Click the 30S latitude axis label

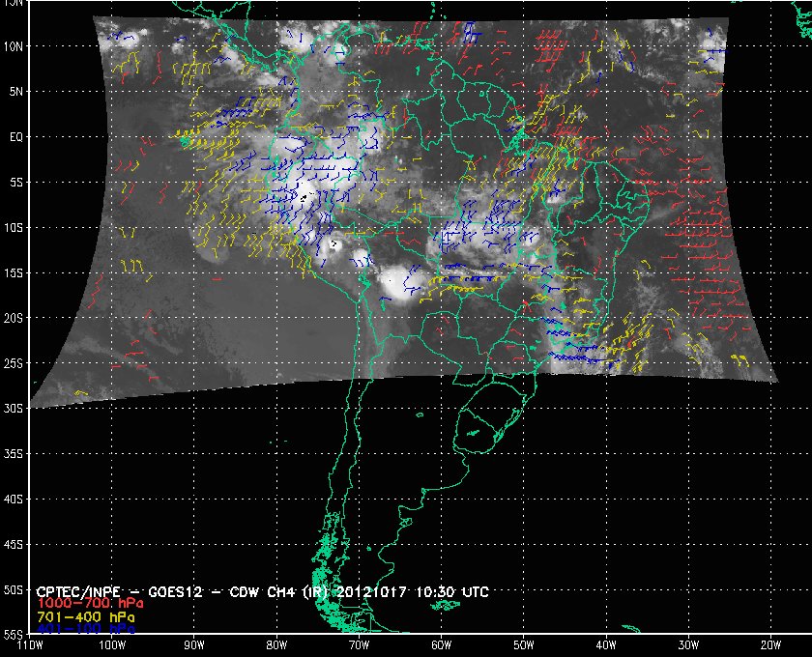tap(16, 409)
